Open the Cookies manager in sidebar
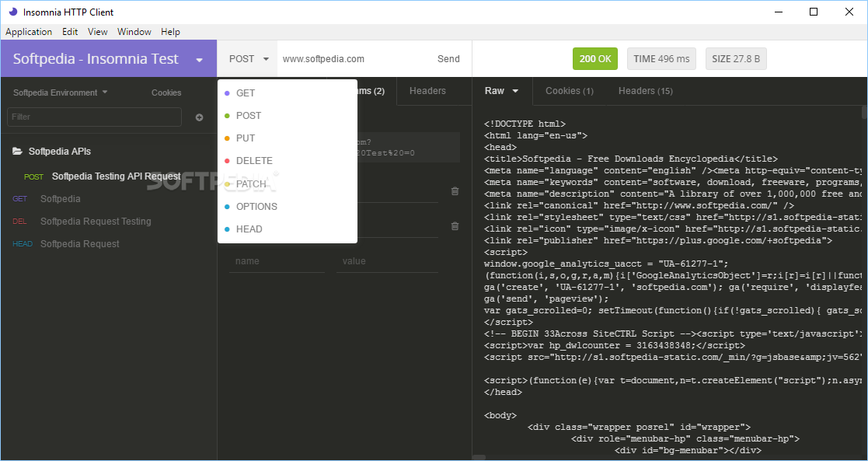 [166, 93]
